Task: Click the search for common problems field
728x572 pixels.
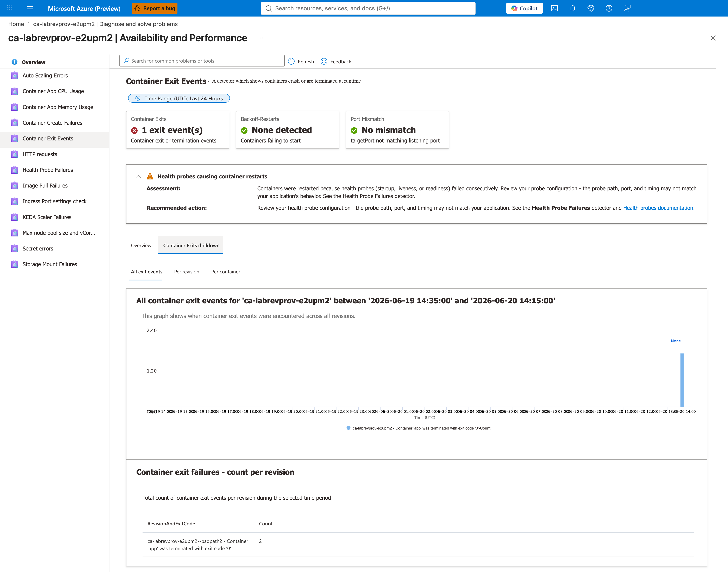Action: tap(202, 61)
